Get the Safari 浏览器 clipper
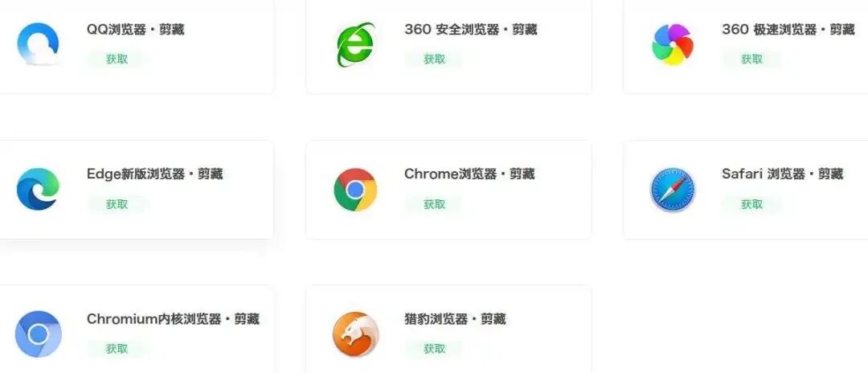The image size is (868, 373). click(x=751, y=204)
